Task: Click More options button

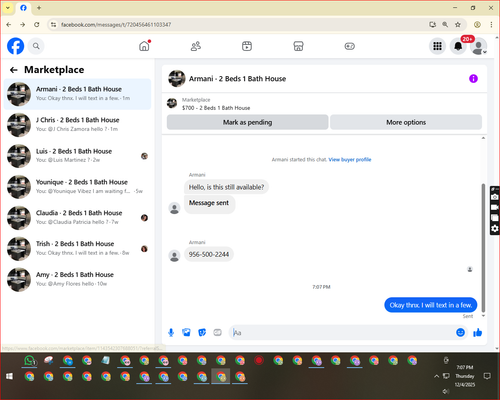Action: click(x=406, y=122)
